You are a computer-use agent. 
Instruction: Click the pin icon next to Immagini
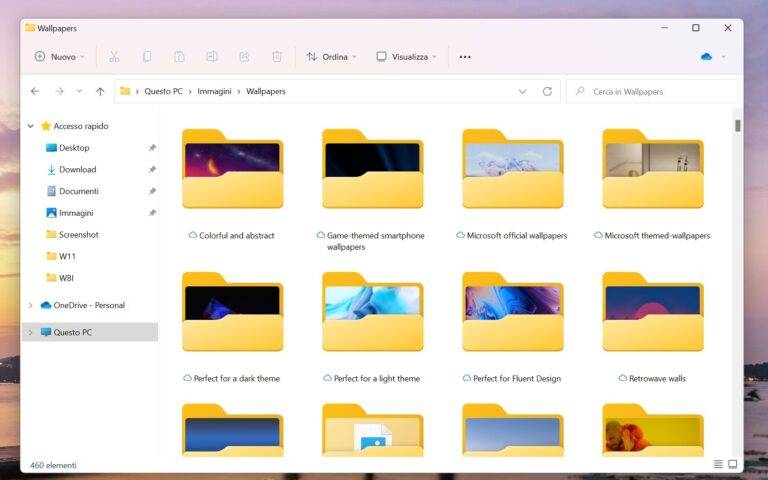click(x=152, y=213)
